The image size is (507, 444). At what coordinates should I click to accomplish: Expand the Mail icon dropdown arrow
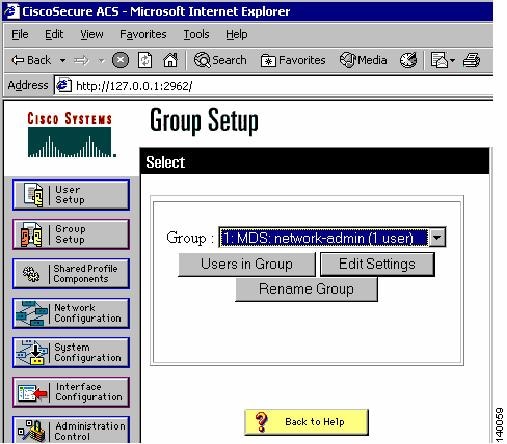click(x=452, y=61)
